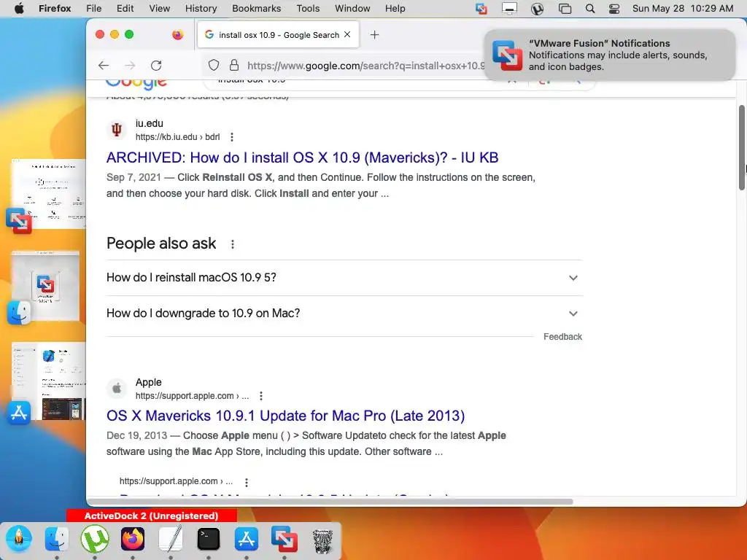This screenshot has height=560, width=747.
Task: Open the Edit menu
Action: point(125,8)
